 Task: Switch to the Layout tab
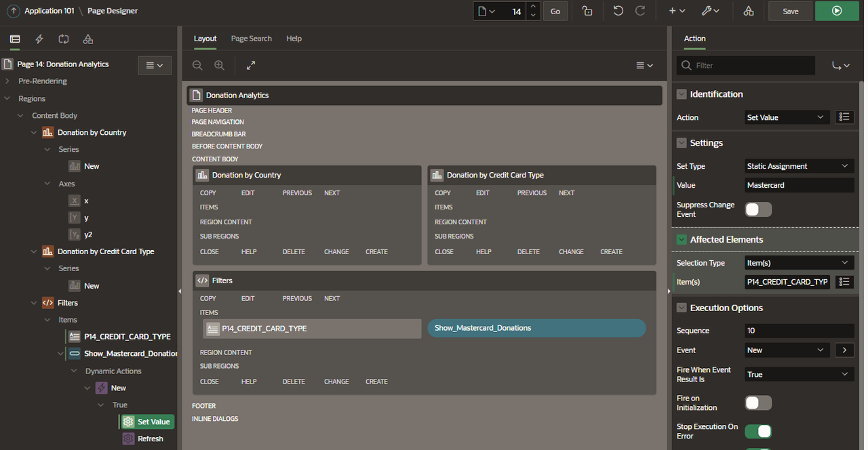(x=205, y=39)
